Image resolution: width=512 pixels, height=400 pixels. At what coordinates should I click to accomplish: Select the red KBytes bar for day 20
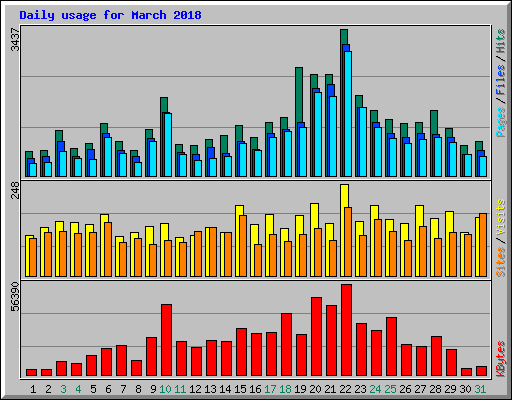pyautogui.click(x=316, y=336)
